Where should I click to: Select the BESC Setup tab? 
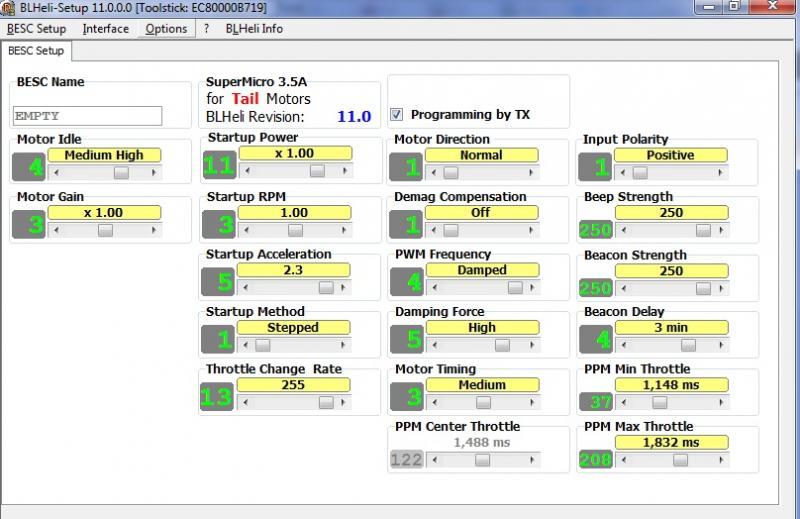tap(36, 51)
